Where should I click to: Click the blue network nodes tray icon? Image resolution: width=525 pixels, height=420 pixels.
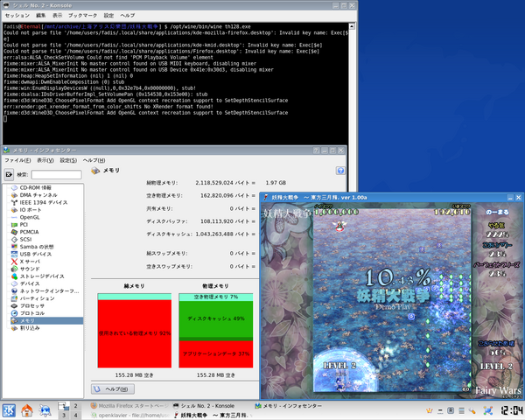tap(488, 410)
